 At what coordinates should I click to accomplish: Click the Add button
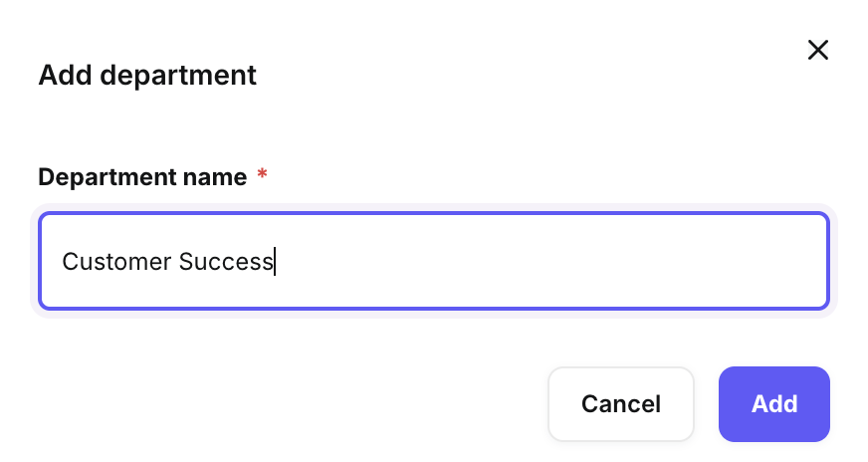(x=773, y=403)
